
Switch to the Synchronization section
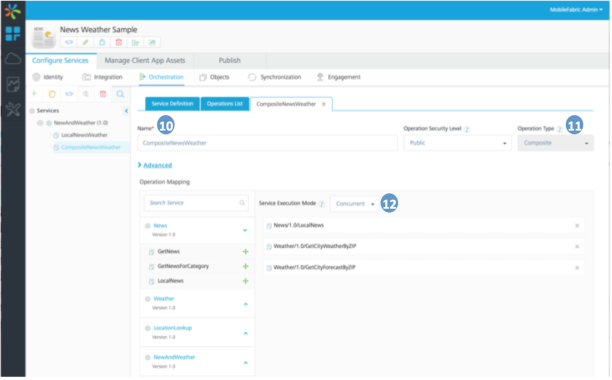point(275,77)
